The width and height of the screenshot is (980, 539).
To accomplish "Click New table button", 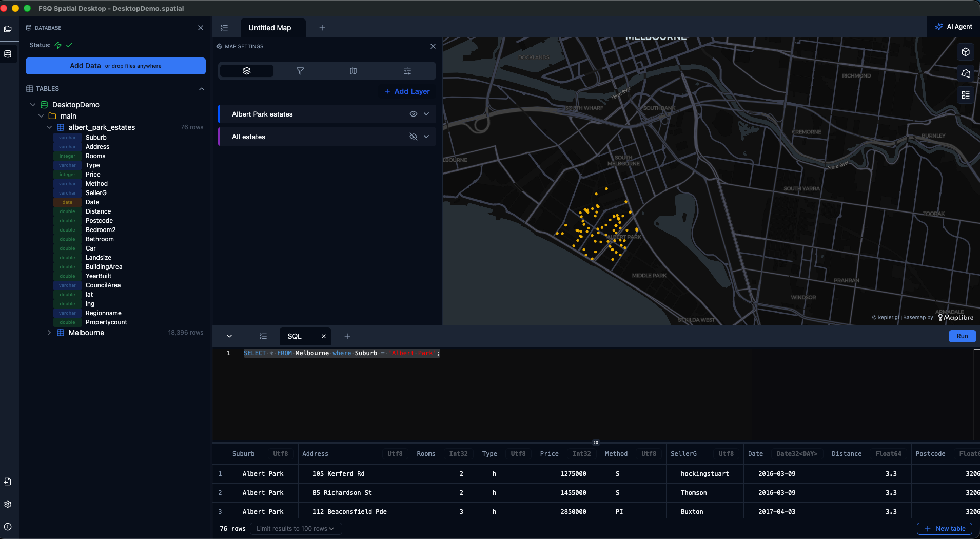I will (x=945, y=529).
